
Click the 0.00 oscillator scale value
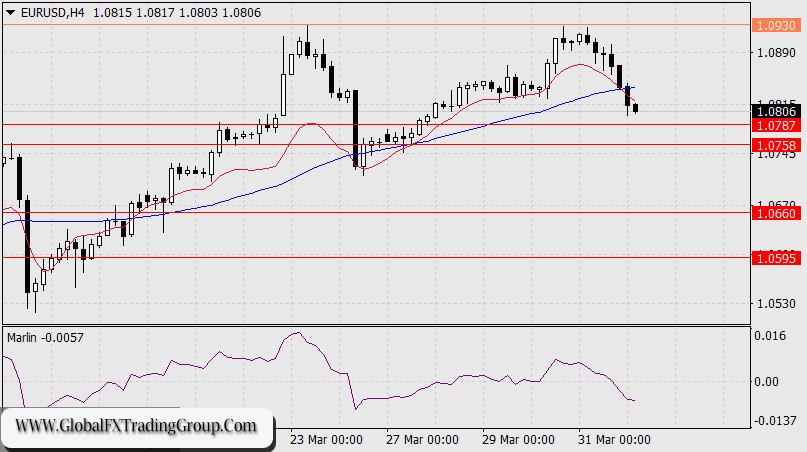[766, 381]
